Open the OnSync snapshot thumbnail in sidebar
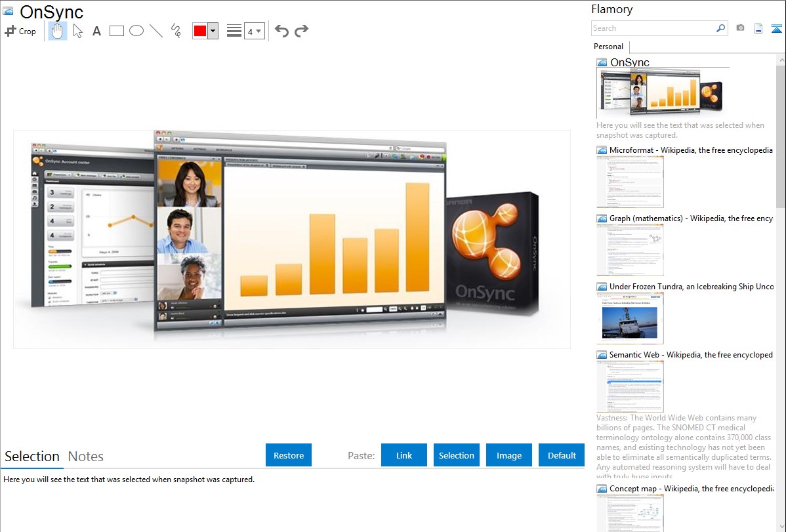This screenshot has width=786, height=532. (662, 93)
